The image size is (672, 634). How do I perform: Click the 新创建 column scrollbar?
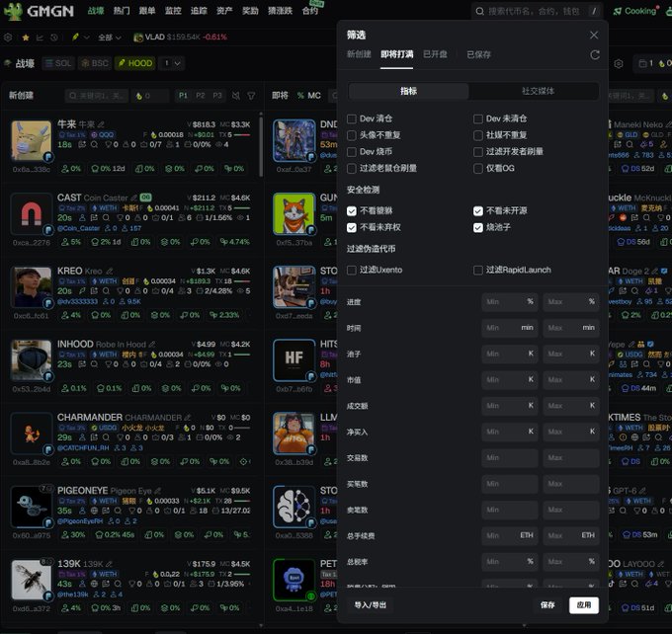click(x=261, y=145)
